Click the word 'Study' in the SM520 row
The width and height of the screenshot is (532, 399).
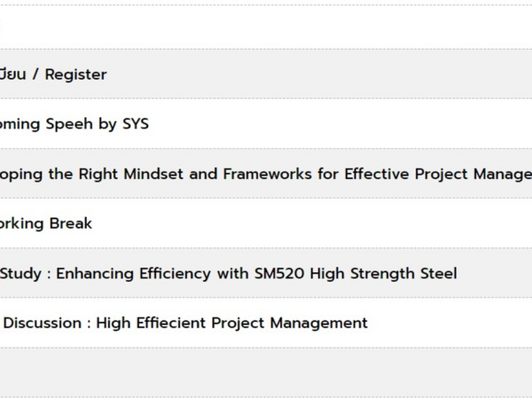coord(20,273)
